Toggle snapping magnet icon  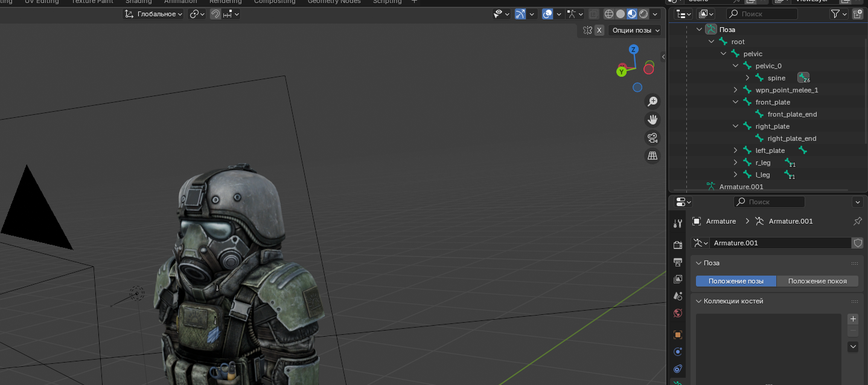tap(215, 14)
